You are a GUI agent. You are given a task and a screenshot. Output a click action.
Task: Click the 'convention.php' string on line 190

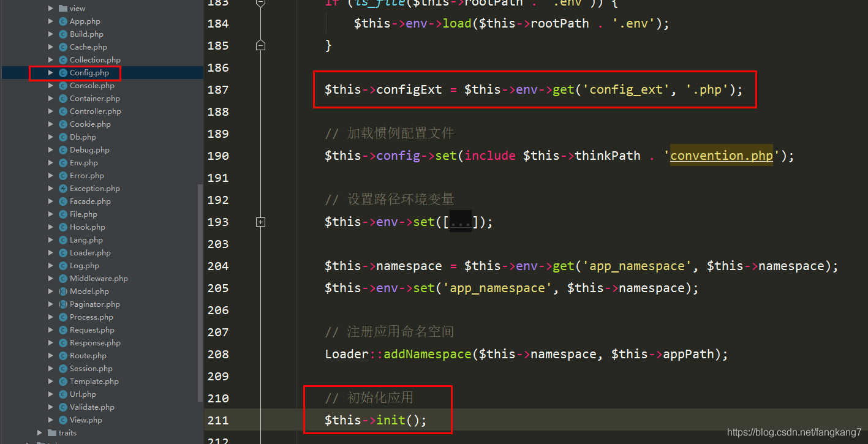point(722,156)
